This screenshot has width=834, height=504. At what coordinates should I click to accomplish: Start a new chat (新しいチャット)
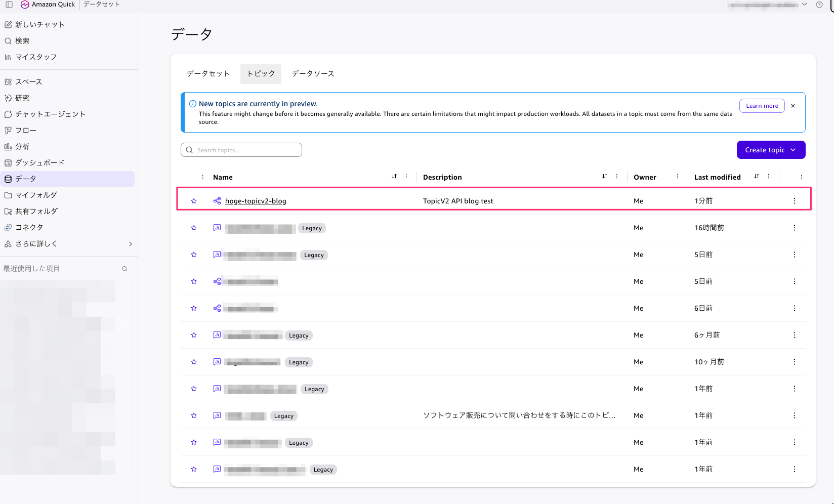tap(35, 24)
